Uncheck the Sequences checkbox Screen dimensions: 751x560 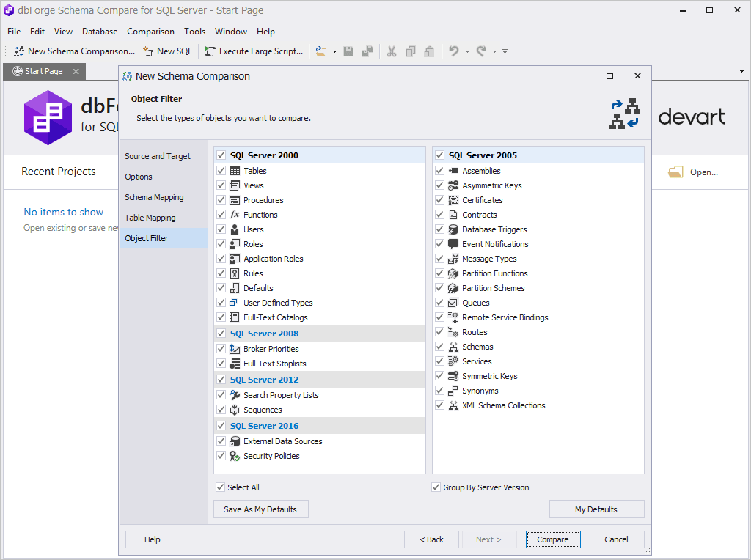pos(221,410)
